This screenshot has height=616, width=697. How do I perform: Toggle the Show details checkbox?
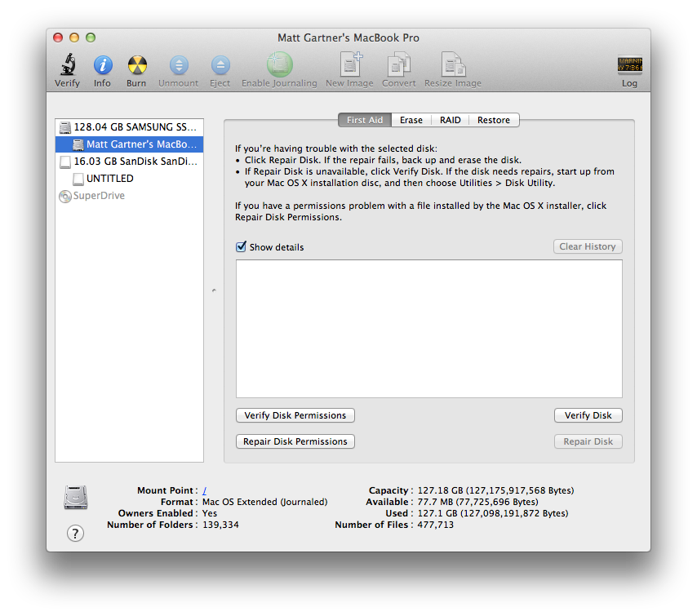pyautogui.click(x=241, y=246)
